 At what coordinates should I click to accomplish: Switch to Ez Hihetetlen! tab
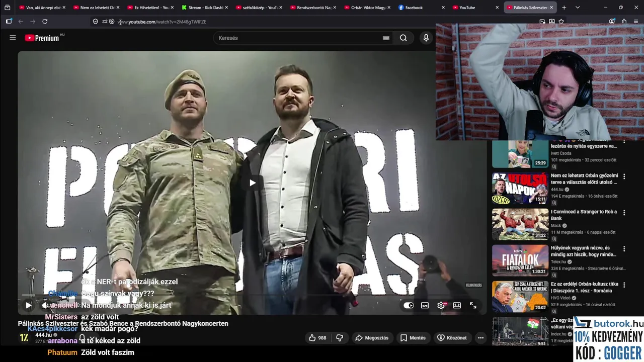(x=149, y=8)
